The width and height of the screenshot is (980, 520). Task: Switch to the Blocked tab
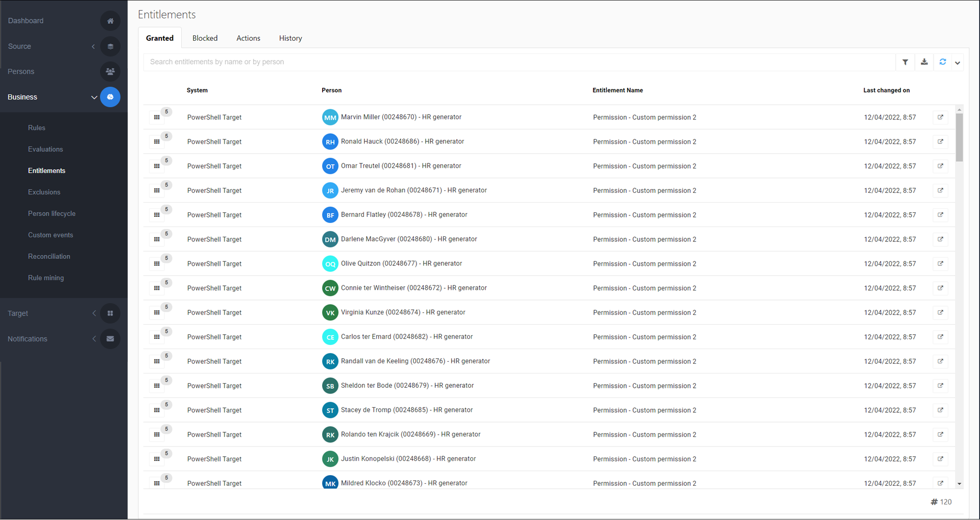coord(205,38)
